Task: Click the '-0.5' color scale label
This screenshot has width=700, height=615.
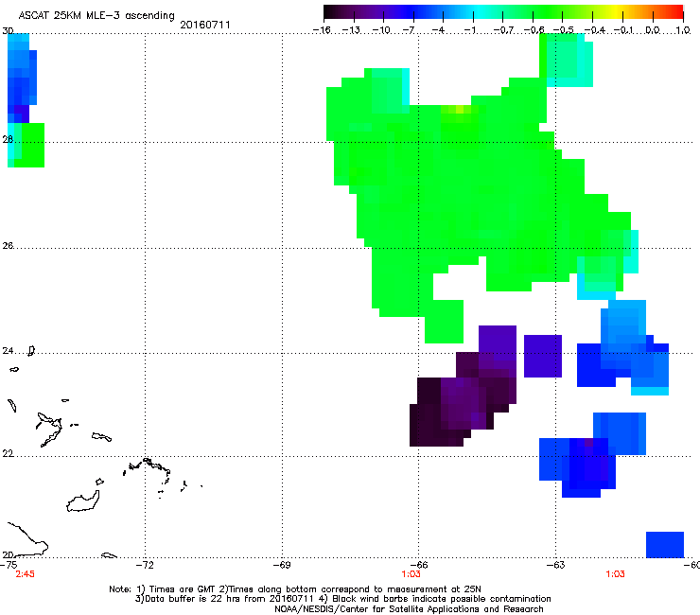Action: (x=564, y=30)
